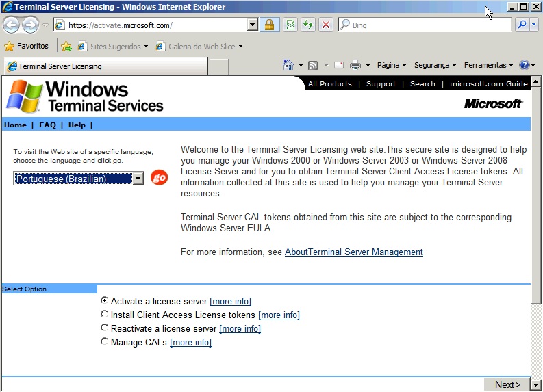The image size is (543, 392).
Task: Open the Help navigation link
Action: [x=77, y=125]
